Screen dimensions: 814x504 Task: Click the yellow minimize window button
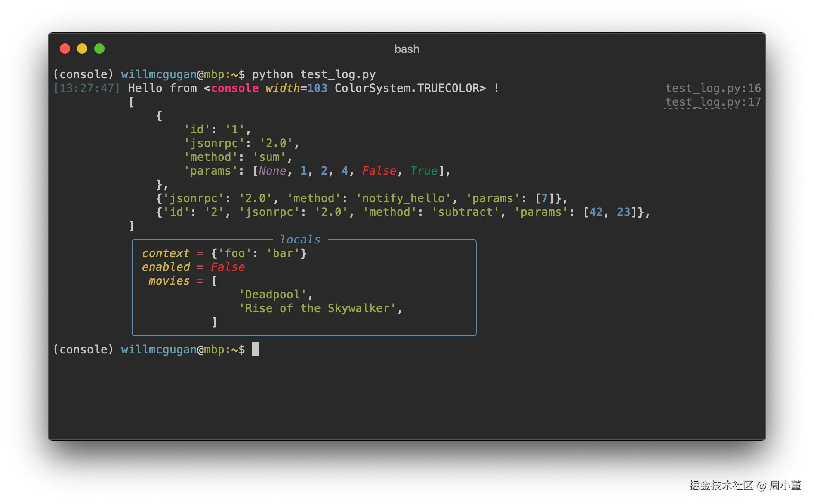click(82, 49)
